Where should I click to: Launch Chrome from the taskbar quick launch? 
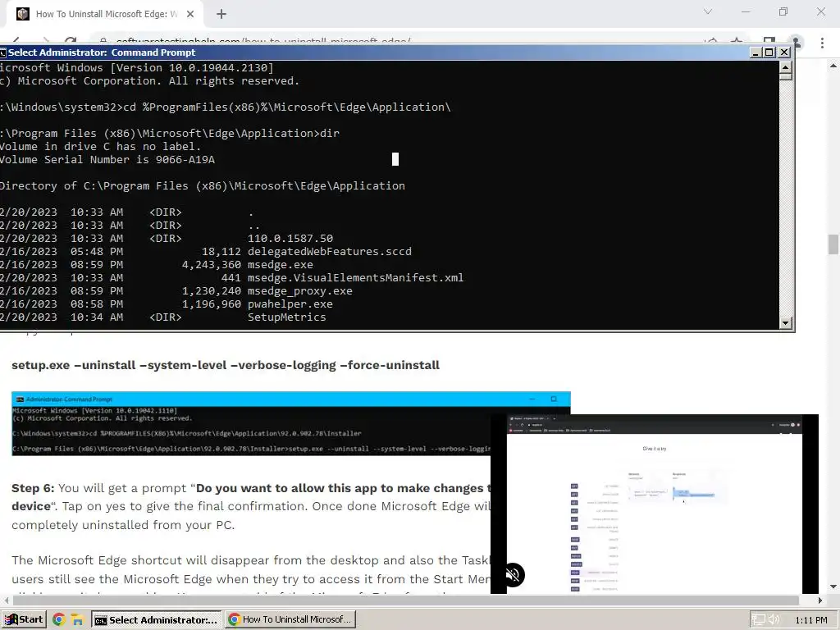59,620
